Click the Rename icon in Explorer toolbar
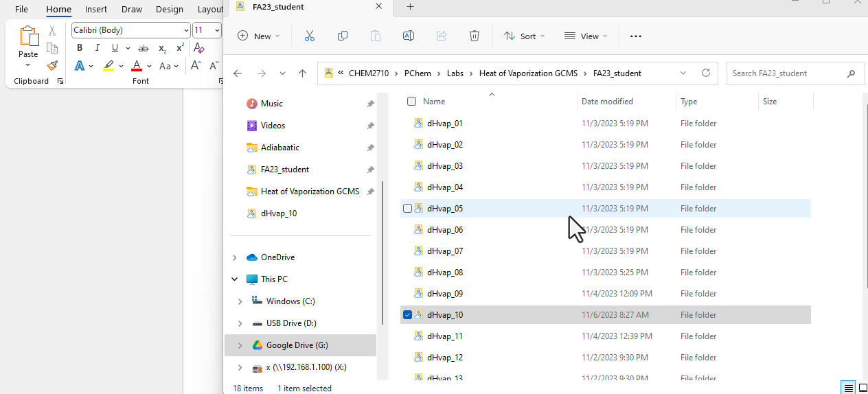The height and width of the screenshot is (394, 868). point(408,36)
